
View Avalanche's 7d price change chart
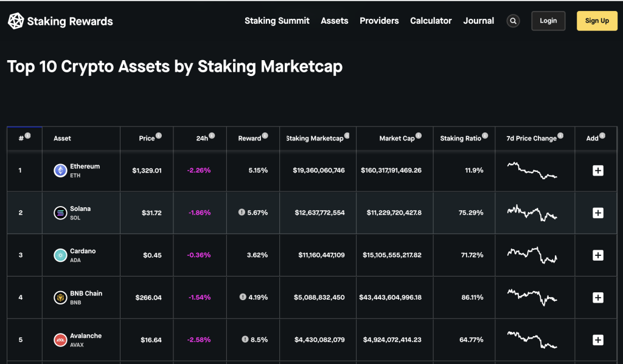tap(532, 340)
